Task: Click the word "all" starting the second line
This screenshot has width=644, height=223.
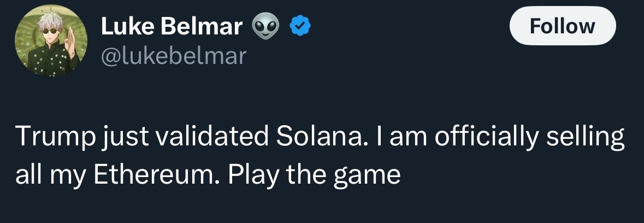Action: pyautogui.click(x=26, y=174)
